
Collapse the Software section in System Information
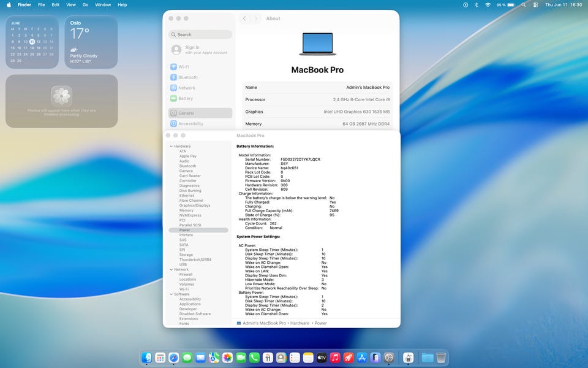tap(171, 294)
